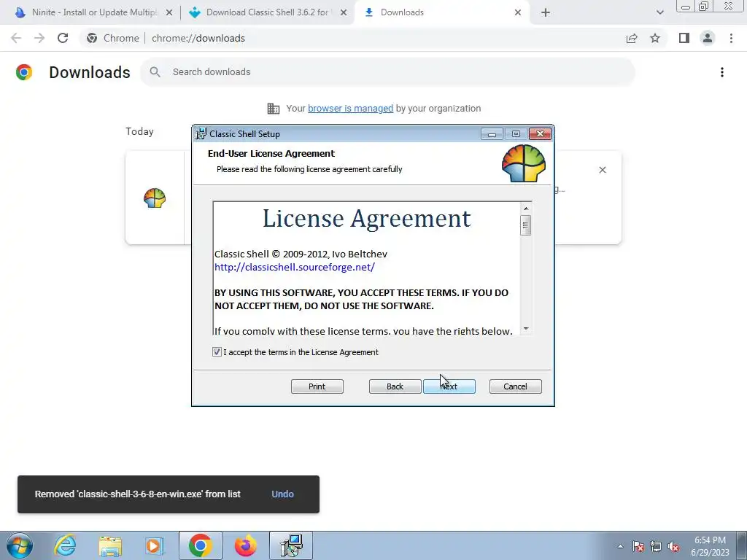Launch Internet Explorer from taskbar

[65, 545]
